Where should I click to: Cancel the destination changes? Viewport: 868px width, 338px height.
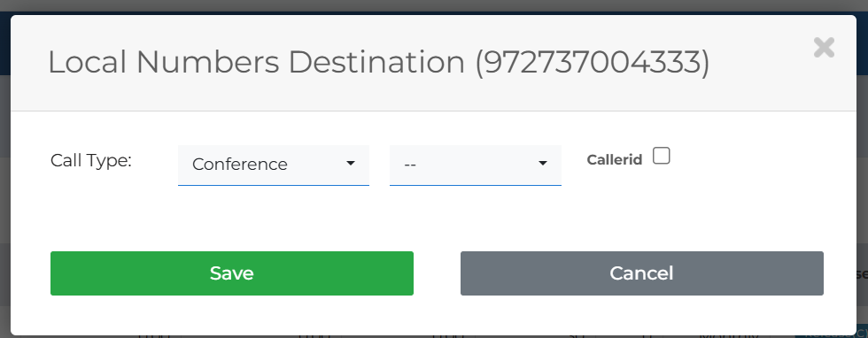click(x=642, y=273)
